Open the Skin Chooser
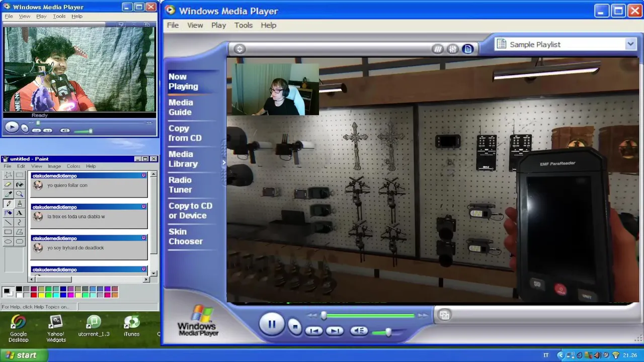 [x=185, y=236]
